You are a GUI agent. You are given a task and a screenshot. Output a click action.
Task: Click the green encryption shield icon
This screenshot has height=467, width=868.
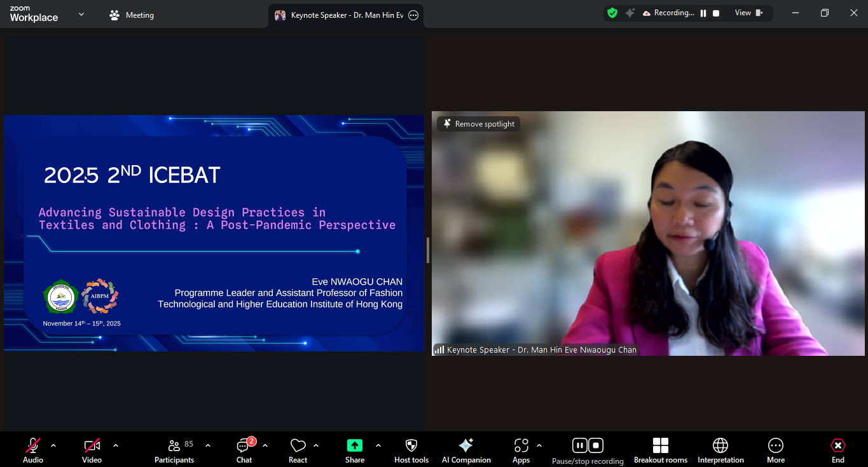612,13
